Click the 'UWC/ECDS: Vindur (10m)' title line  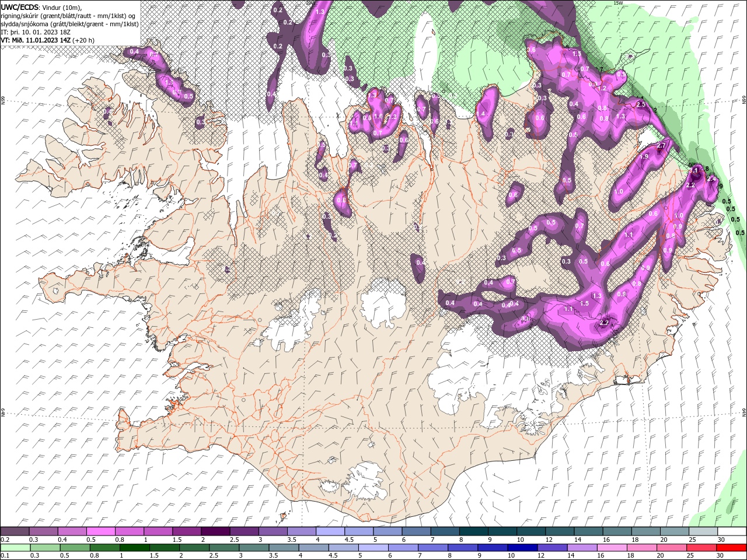(x=41, y=6)
